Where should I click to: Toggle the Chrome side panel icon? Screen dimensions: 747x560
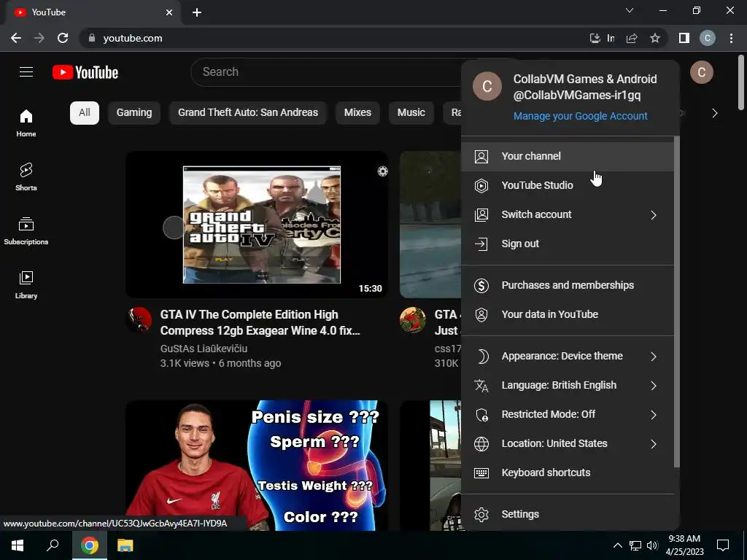tap(684, 38)
